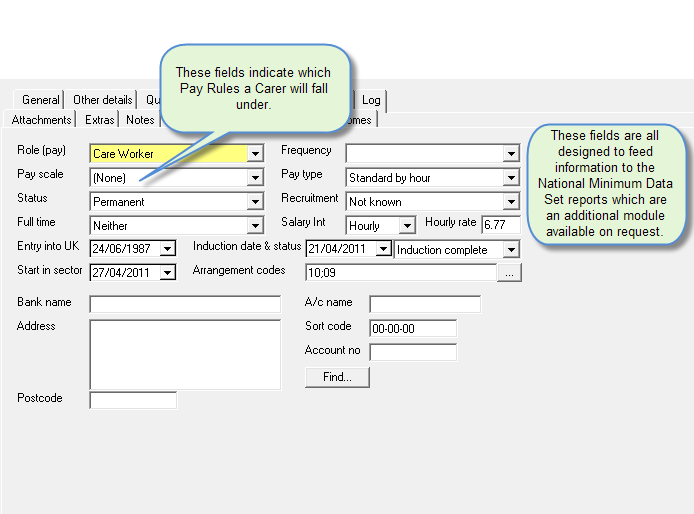Image resolution: width=694 pixels, height=514 pixels.
Task: Open the Frequency dropdown list
Action: [x=511, y=154]
